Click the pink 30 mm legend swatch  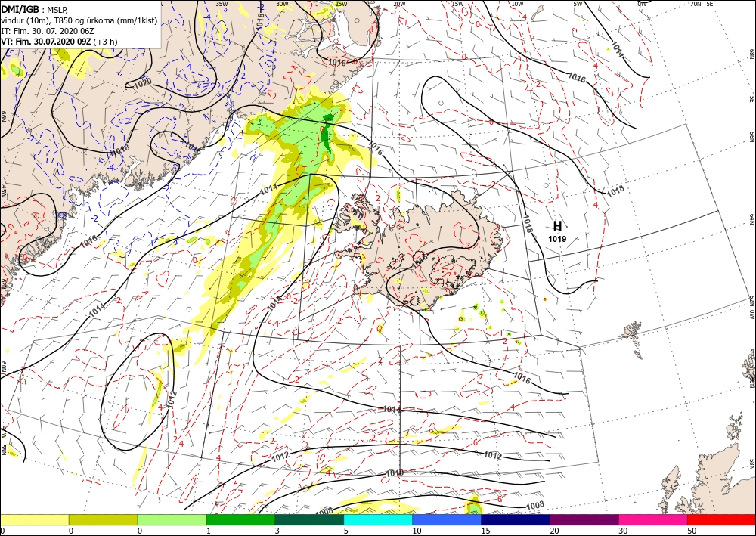[653, 519]
